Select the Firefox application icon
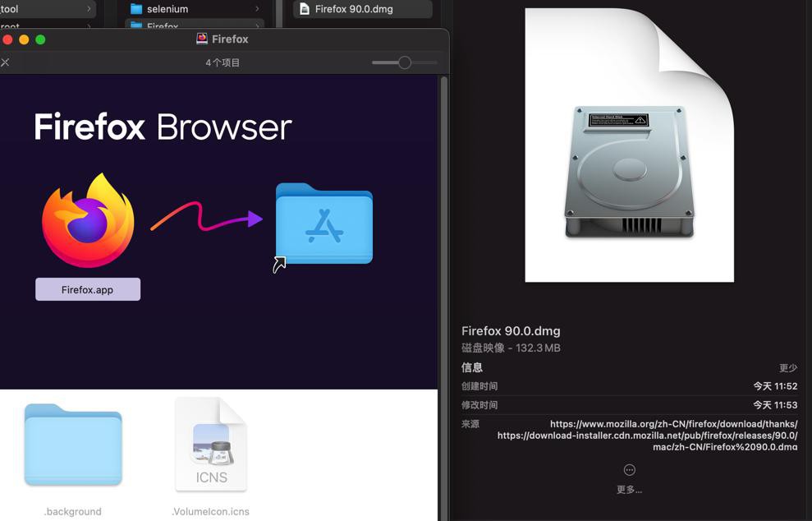This screenshot has width=812, height=521. click(x=88, y=220)
